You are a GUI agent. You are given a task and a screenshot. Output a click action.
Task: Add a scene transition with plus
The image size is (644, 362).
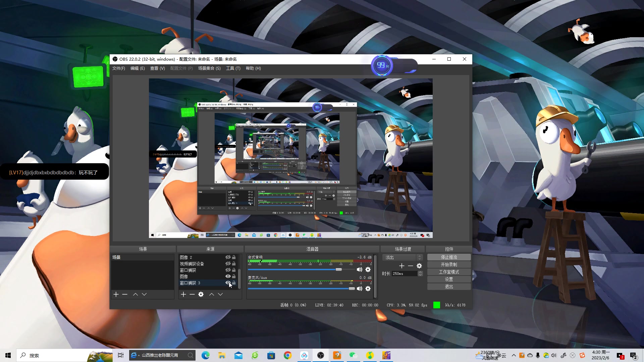pos(402,266)
